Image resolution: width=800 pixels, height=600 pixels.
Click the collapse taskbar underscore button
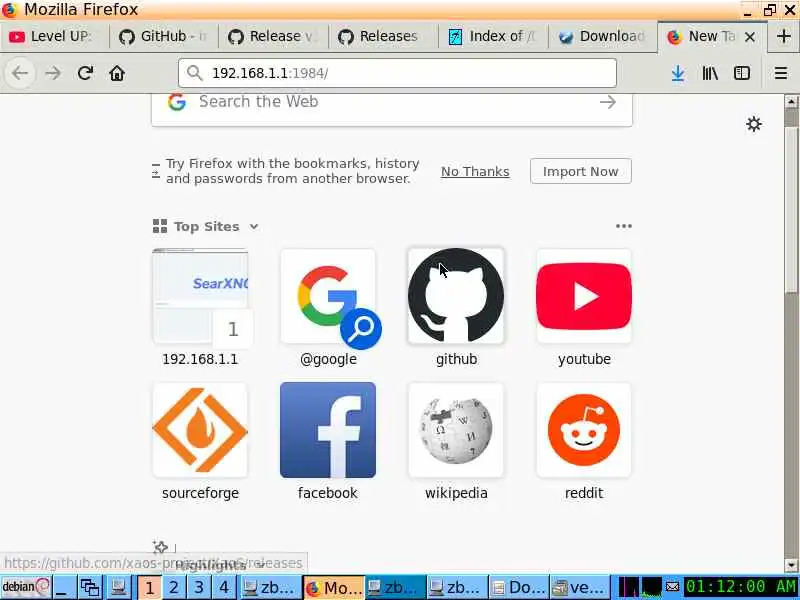click(64, 587)
